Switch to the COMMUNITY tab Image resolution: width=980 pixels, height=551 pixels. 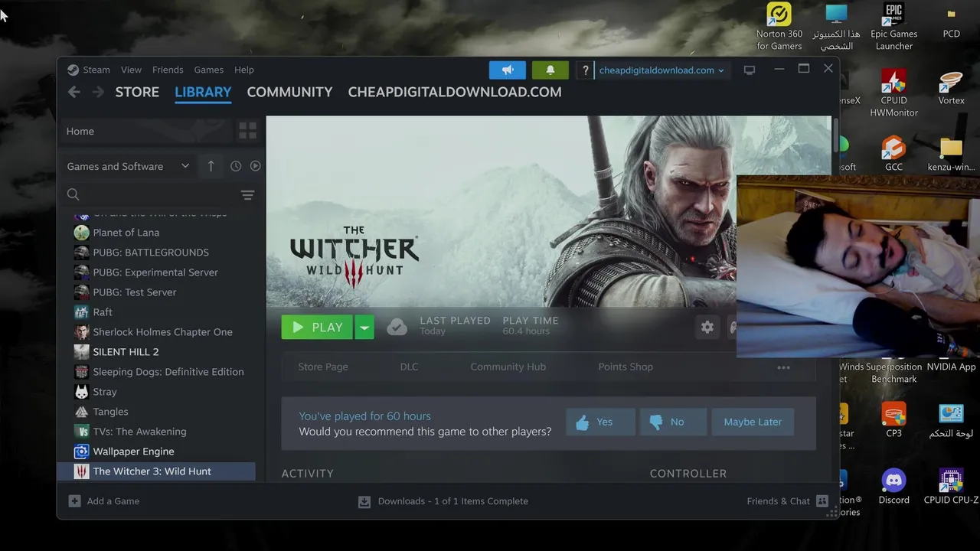[289, 92]
